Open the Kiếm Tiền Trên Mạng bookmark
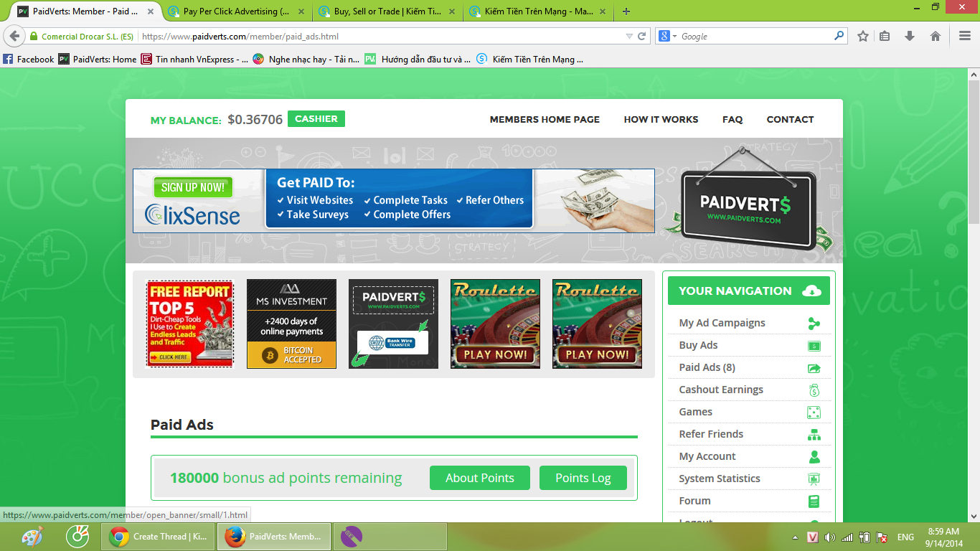Image resolution: width=980 pixels, height=551 pixels. [x=529, y=60]
